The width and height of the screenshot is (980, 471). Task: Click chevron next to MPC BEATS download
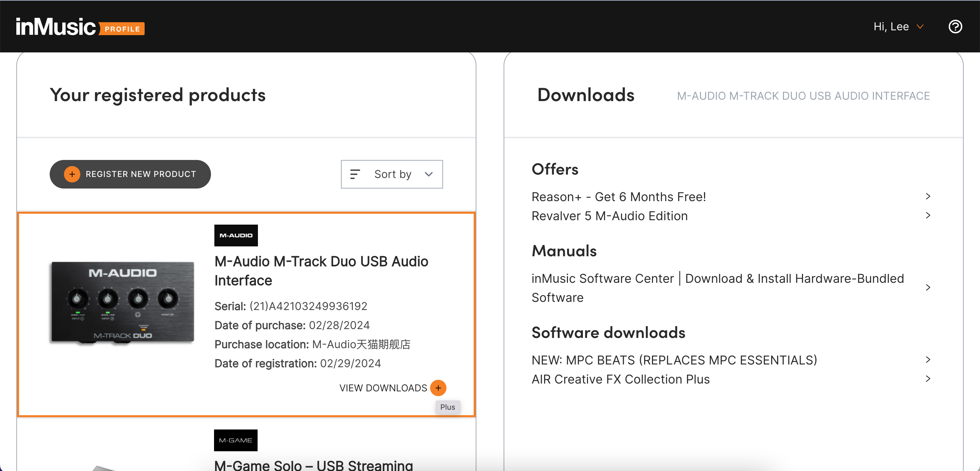(x=928, y=359)
